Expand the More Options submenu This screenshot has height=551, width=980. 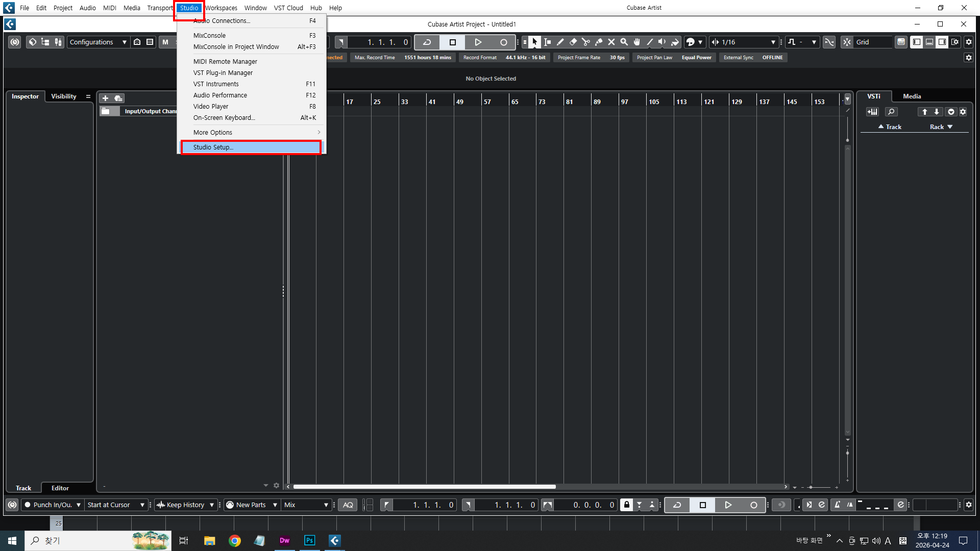tap(252, 132)
